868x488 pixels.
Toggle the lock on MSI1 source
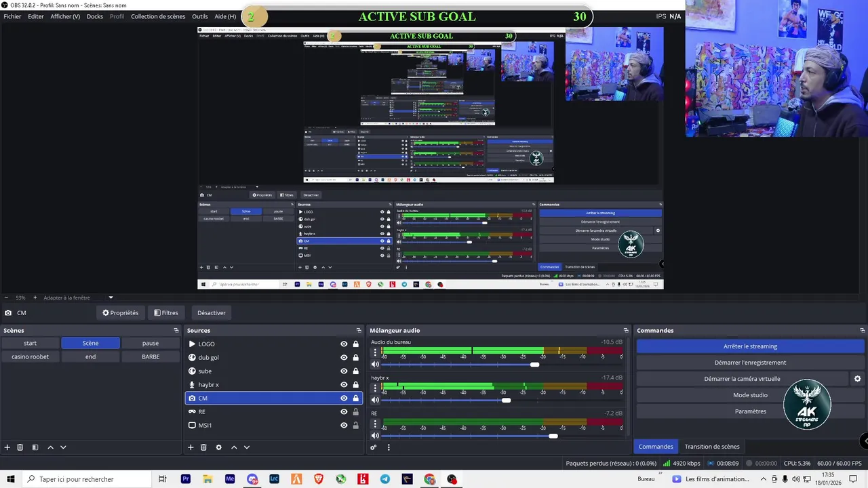355,426
